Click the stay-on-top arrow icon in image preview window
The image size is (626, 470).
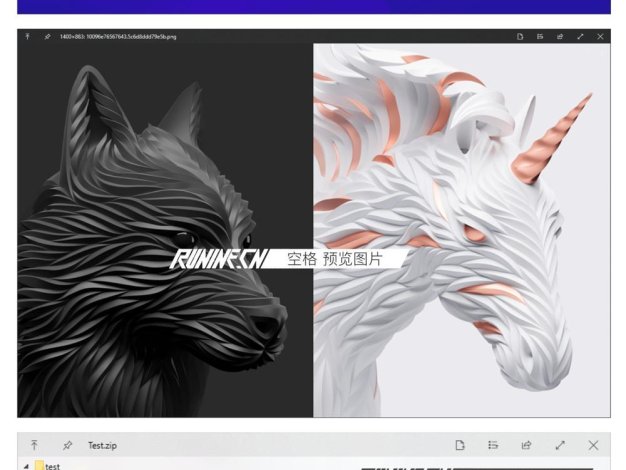click(27, 36)
